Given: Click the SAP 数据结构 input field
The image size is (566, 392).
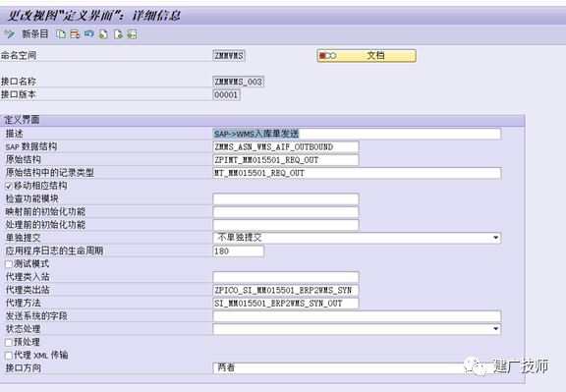Looking at the screenshot, I should [x=286, y=147].
